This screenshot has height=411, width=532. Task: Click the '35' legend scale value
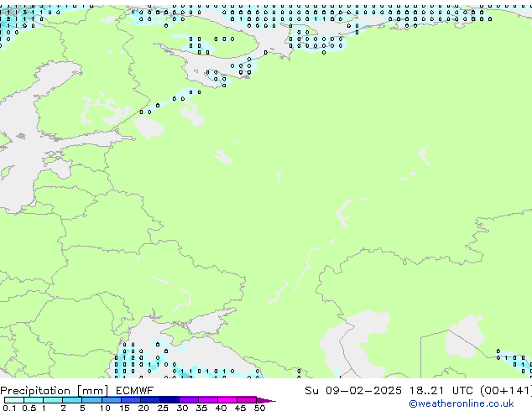[x=201, y=408]
